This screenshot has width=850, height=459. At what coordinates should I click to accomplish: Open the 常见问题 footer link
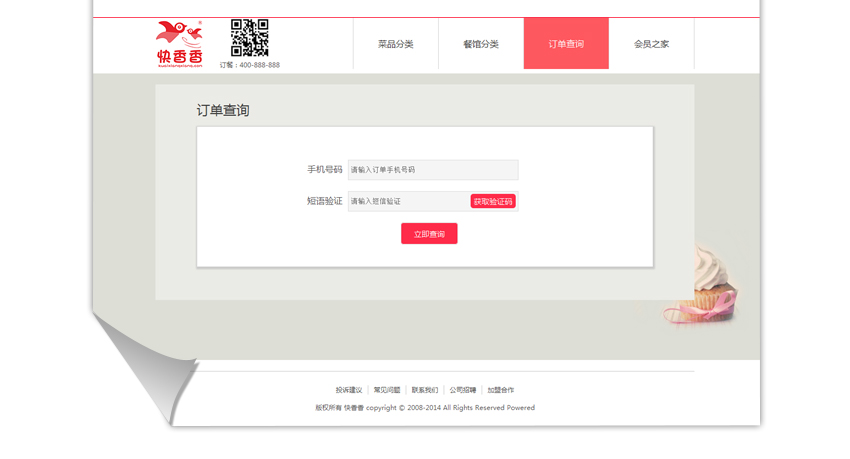tap(387, 390)
